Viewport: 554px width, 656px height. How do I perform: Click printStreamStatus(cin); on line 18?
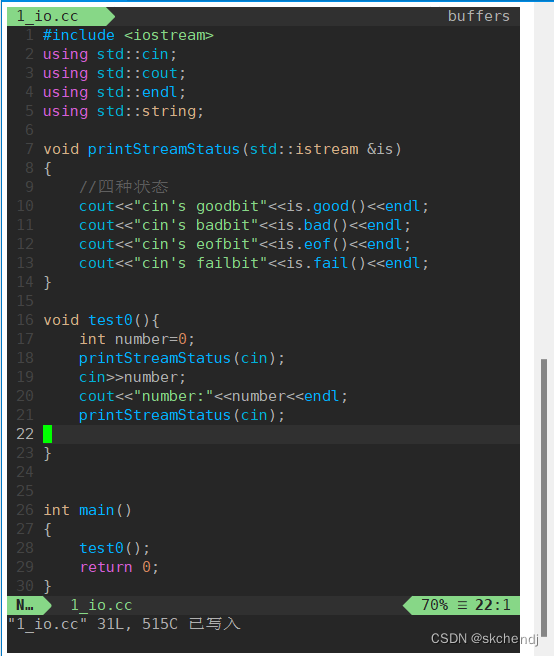click(x=182, y=358)
